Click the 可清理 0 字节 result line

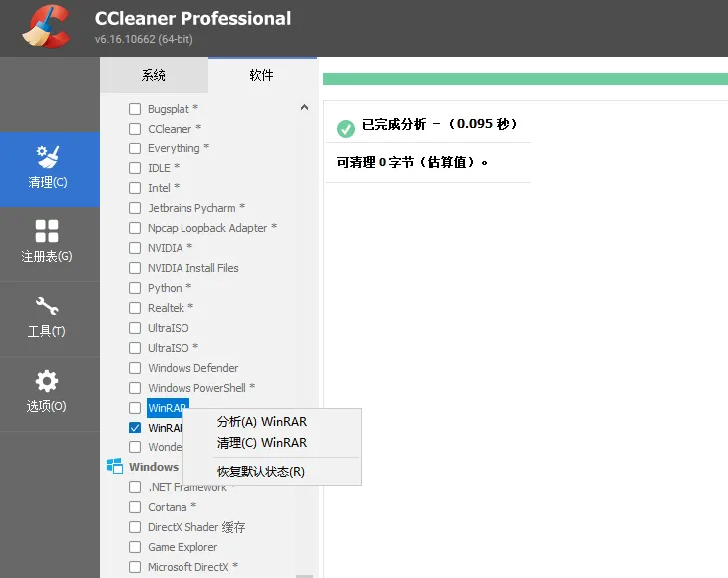coord(412,162)
